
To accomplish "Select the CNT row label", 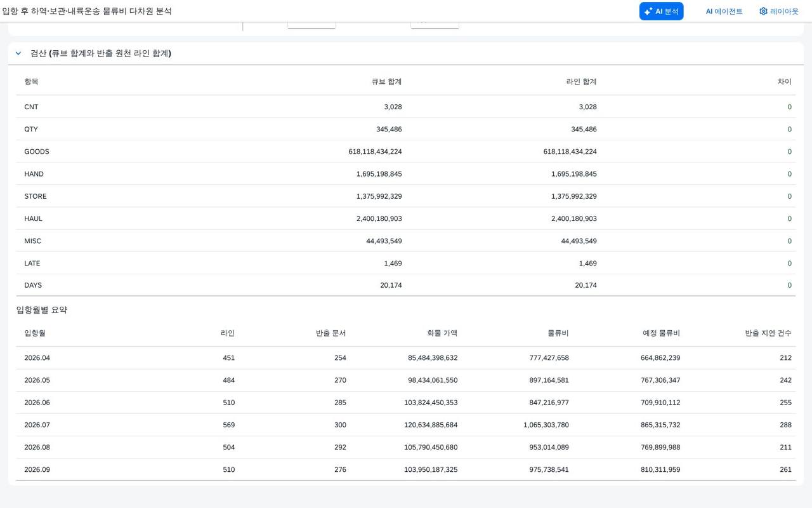I will (31, 107).
